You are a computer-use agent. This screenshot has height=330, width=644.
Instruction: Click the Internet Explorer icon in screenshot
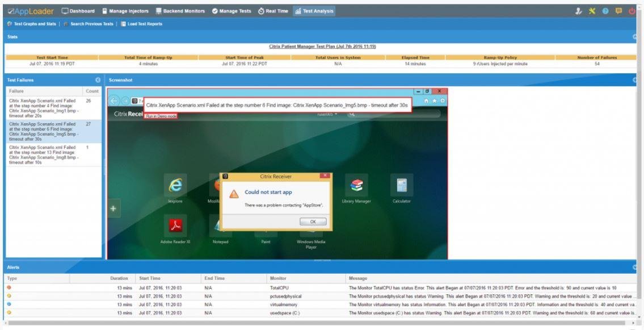pyautogui.click(x=175, y=185)
